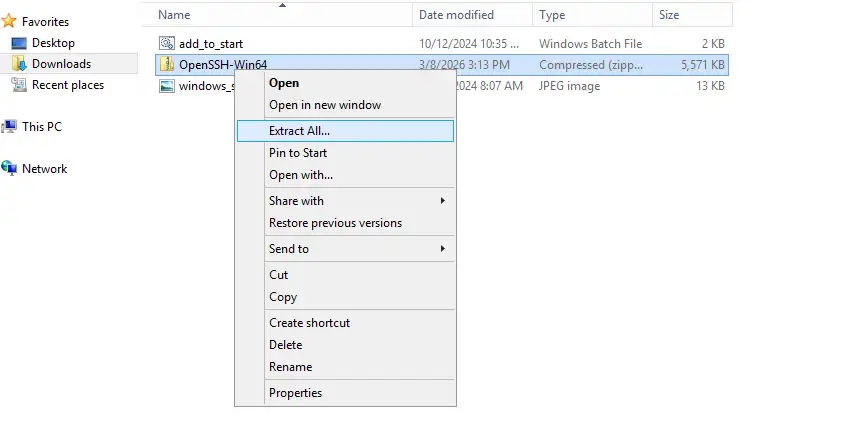Click the windows JPEG image file icon
Screen dimensions: 856x443
[167, 86]
